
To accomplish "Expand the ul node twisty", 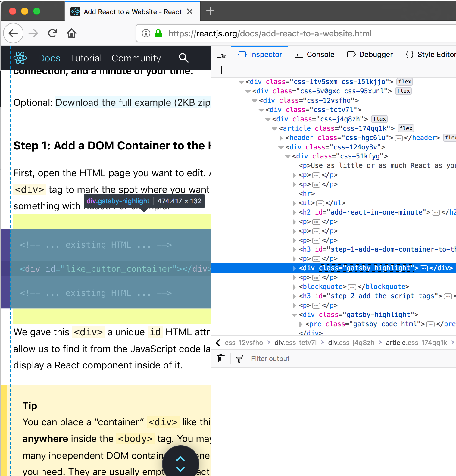I will coord(294,203).
